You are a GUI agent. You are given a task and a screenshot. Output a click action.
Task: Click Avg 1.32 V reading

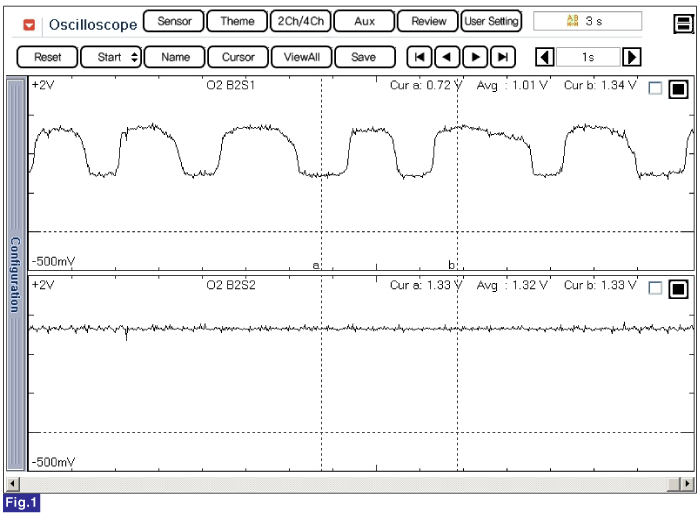[512, 285]
